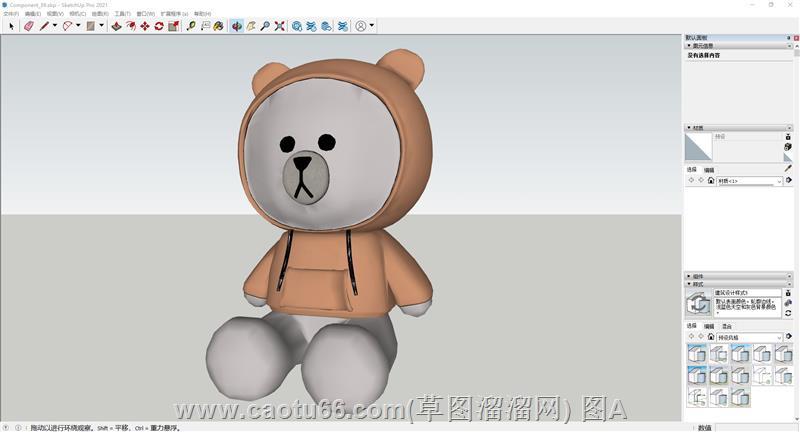Open the styles collection dropdown list
Image resolution: width=800 pixels, height=432 pixels.
click(x=749, y=337)
